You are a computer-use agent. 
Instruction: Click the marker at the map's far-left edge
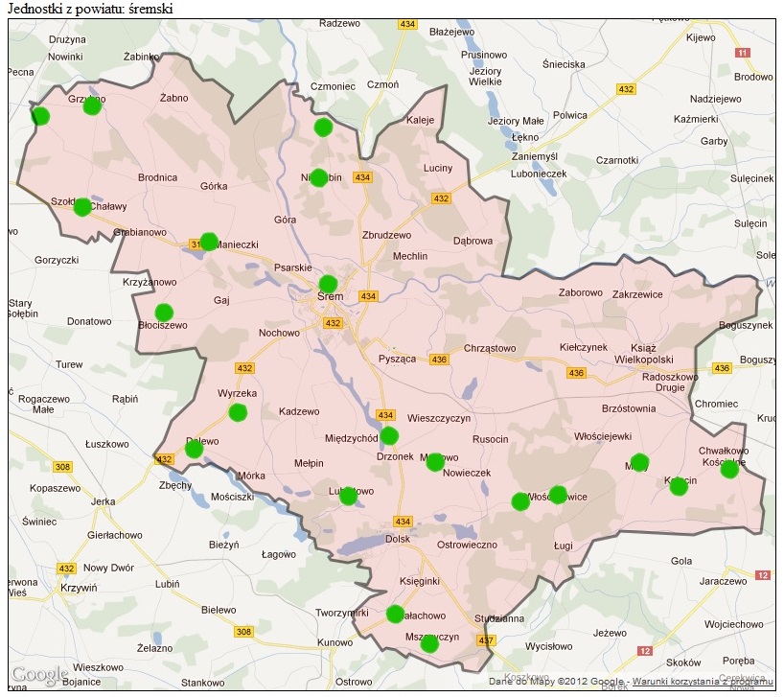click(x=39, y=117)
